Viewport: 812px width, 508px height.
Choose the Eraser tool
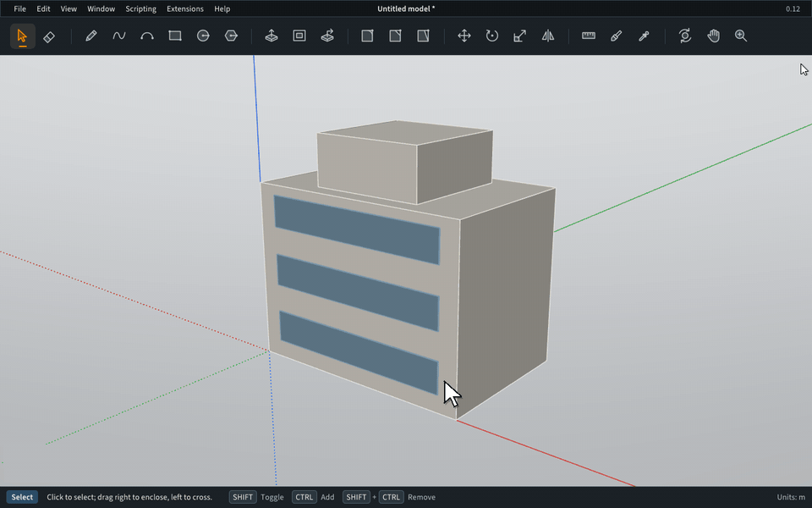tap(49, 36)
